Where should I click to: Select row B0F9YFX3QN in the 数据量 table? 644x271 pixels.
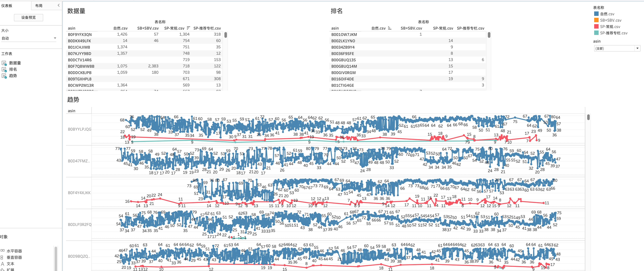click(x=144, y=34)
